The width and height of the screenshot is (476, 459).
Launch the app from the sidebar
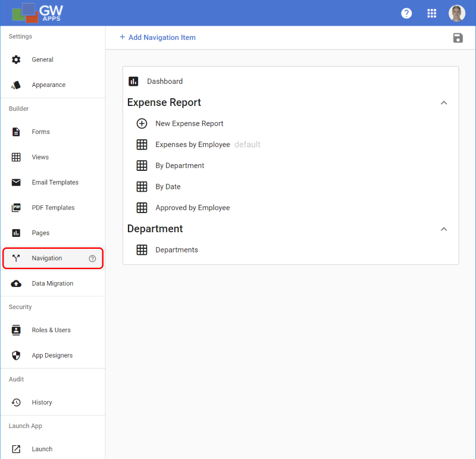[x=53, y=449]
